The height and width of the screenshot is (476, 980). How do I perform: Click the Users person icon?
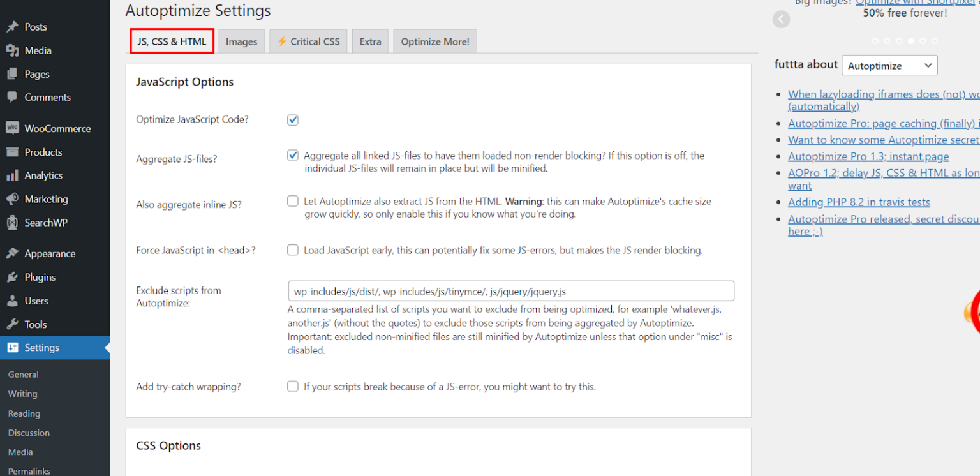pos(12,301)
